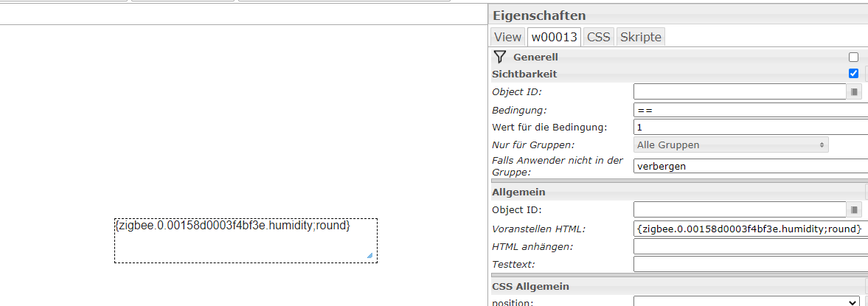
Task: Switch to the CSS tab
Action: [598, 37]
